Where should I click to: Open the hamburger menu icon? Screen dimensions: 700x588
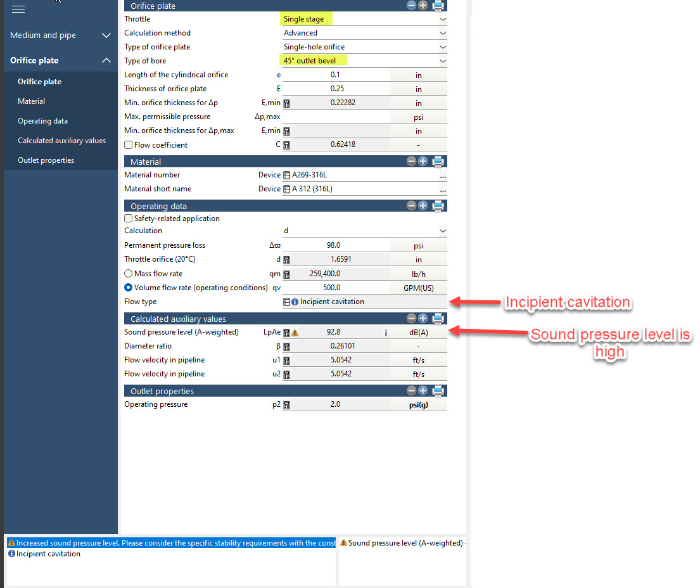[18, 9]
